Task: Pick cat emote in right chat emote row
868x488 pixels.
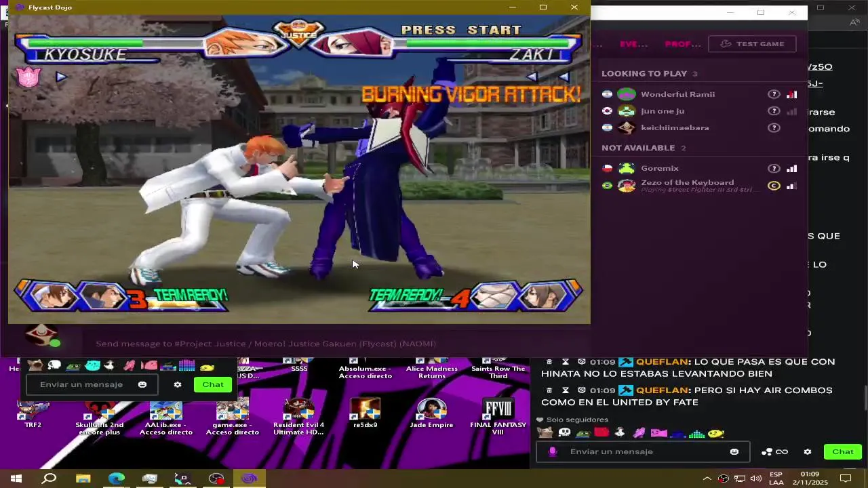Action: [x=545, y=433]
